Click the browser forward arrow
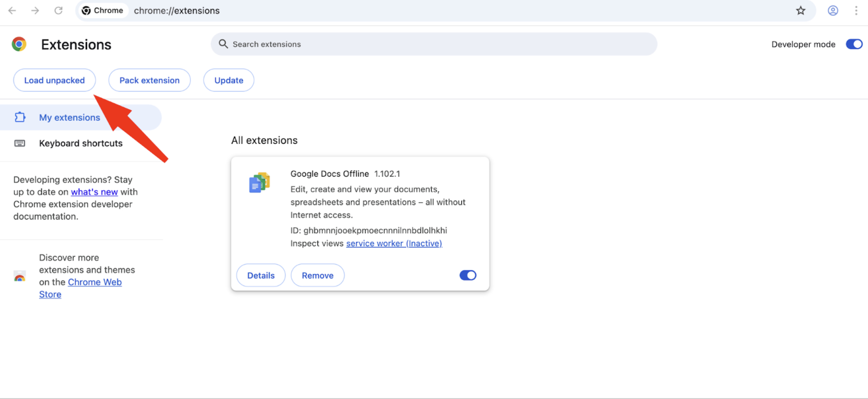Screen dimensions: 868x399 (35, 11)
